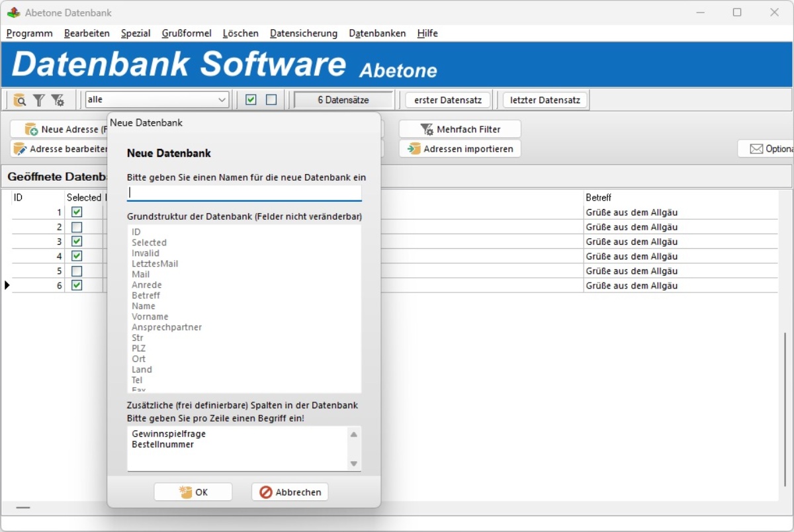The width and height of the screenshot is (794, 532).
Task: Click 'PLZ' in the base structure list
Action: pyautogui.click(x=138, y=348)
